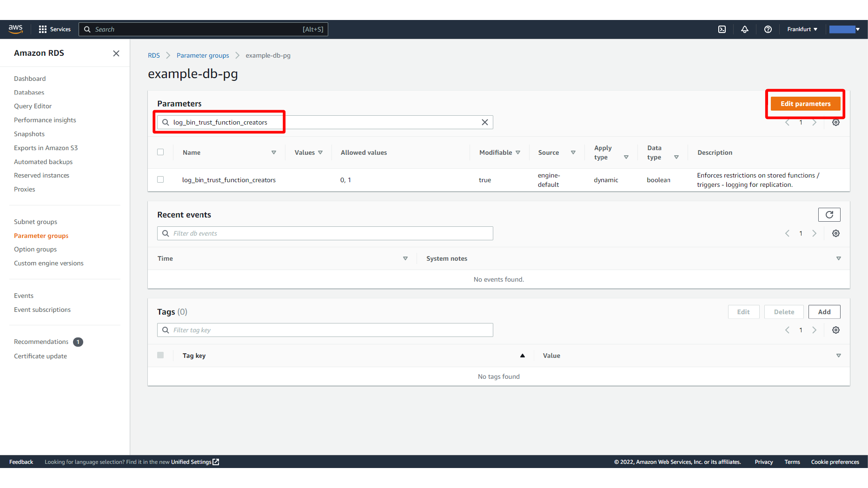Image resolution: width=868 pixels, height=488 pixels.
Task: Go to previous Tags page
Action: [788, 330]
